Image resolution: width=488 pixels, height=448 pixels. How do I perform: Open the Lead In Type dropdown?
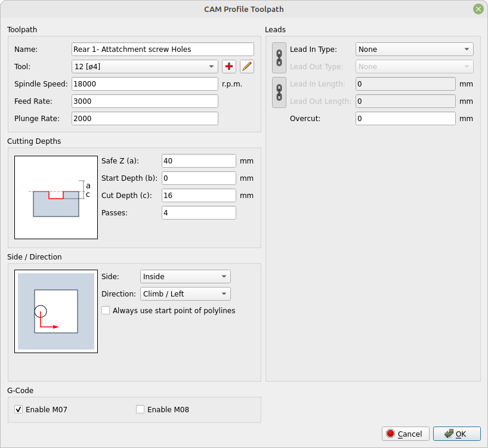414,50
